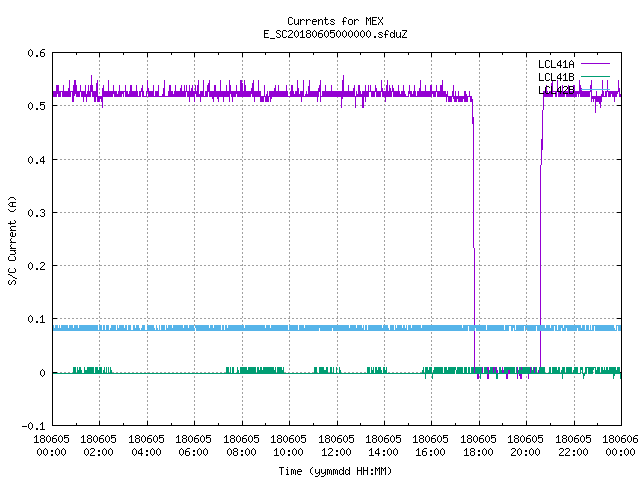Click the 0.3 y-axis tick label
The image size is (640, 480).
pyautogui.click(x=36, y=213)
